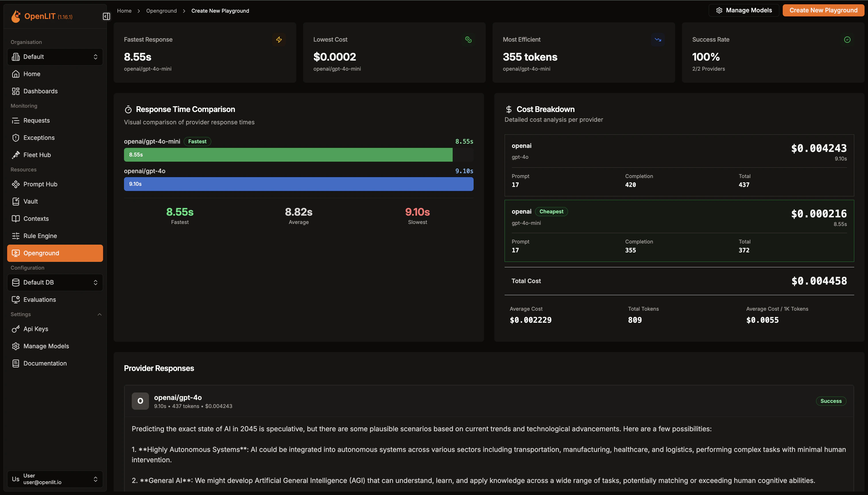The height and width of the screenshot is (495, 868).
Task: Click the green gpt-4o-mini response bar
Action: (x=288, y=155)
